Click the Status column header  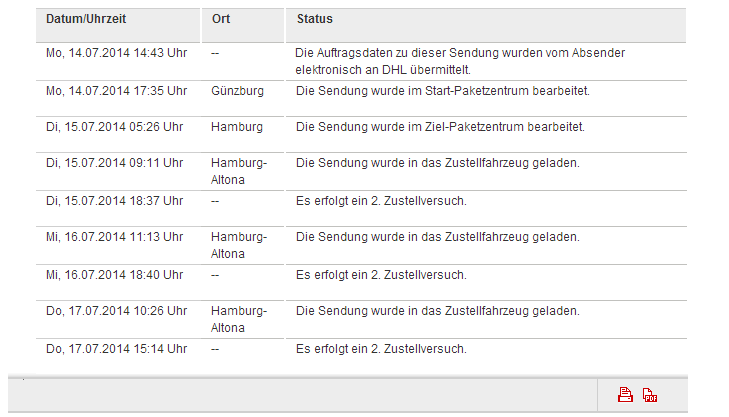pos(314,20)
